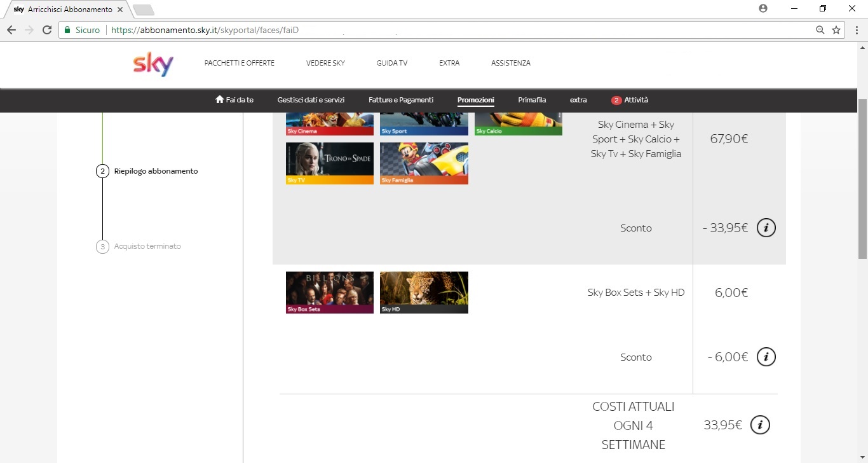
Task: Click the Sky Sport thumbnail
Action: [x=424, y=124]
